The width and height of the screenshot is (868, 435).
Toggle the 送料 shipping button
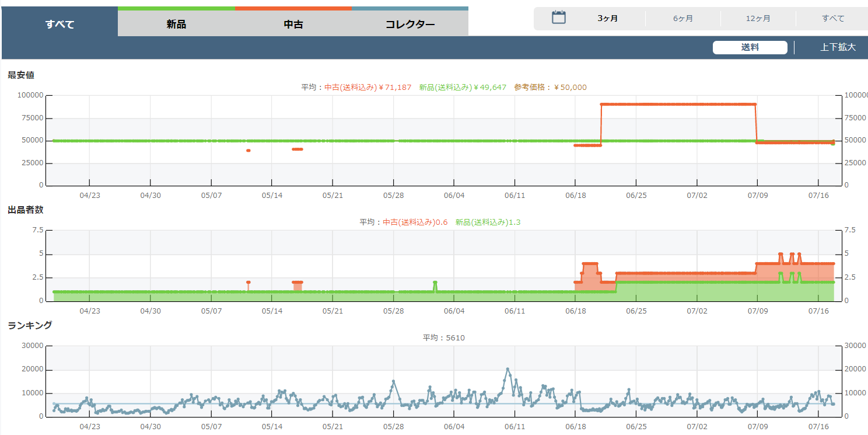point(750,47)
